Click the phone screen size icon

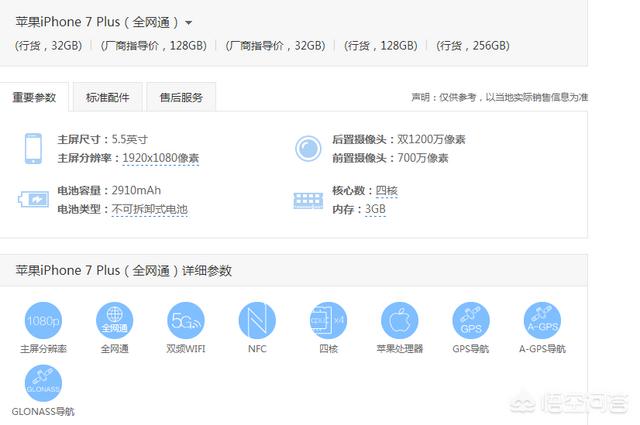click(x=33, y=148)
